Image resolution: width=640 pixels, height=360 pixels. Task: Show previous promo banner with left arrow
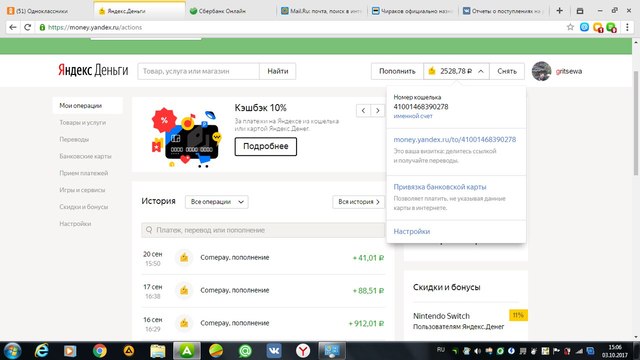[363, 110]
